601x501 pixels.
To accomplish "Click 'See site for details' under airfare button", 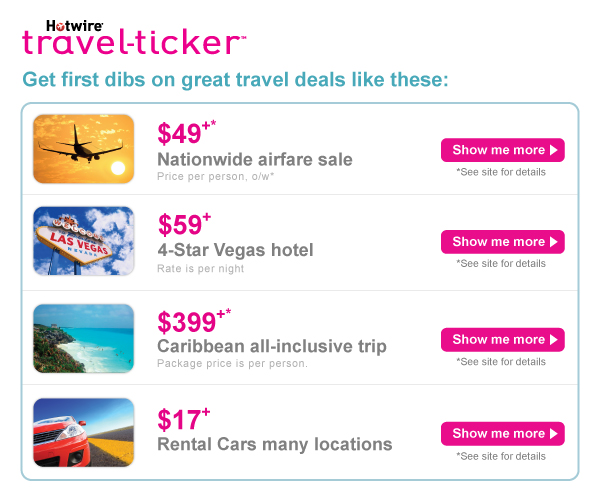I will click(x=501, y=172).
